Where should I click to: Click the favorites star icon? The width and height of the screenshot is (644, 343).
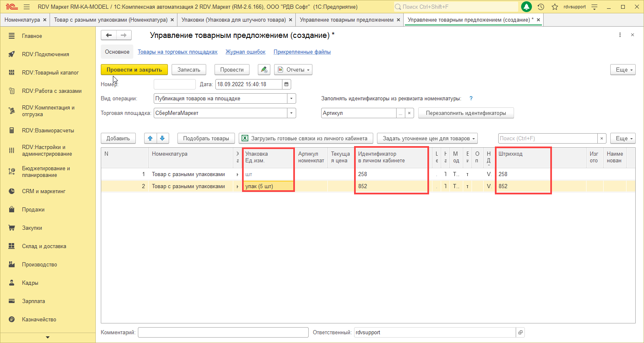554,7
